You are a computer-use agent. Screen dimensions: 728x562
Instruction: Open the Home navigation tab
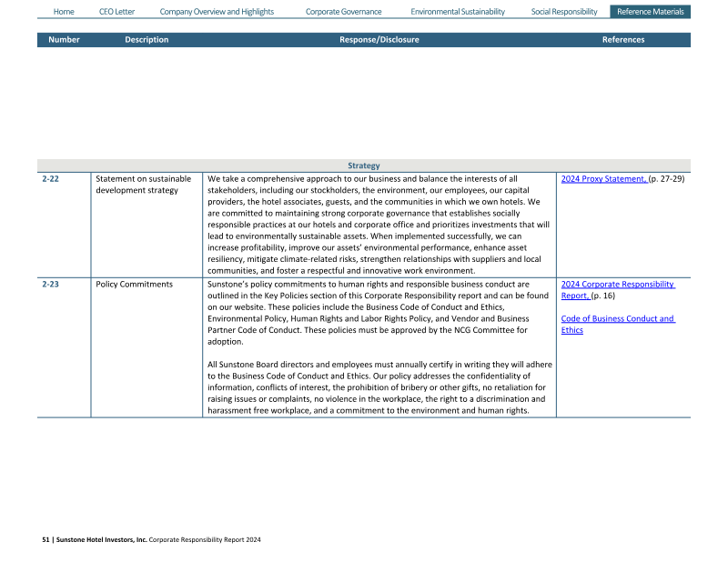64,12
